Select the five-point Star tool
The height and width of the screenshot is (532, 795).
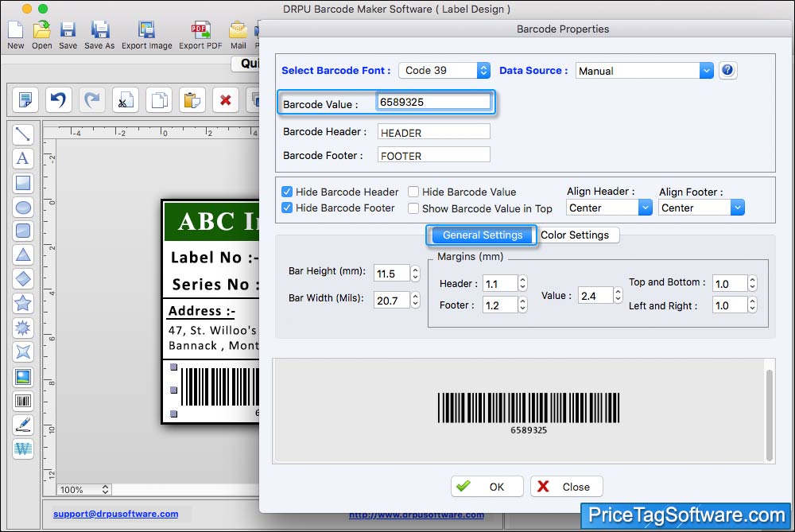click(x=23, y=303)
